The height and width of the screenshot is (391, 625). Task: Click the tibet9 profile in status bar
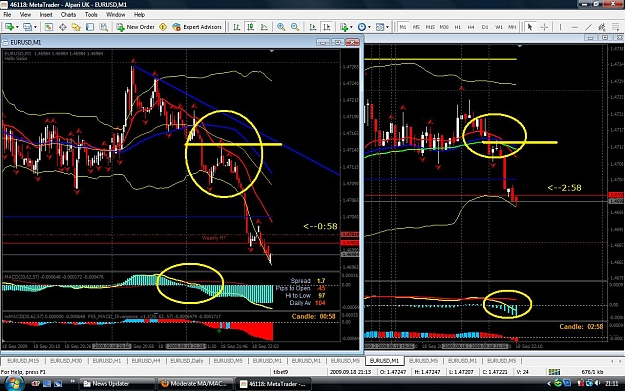pyautogui.click(x=280, y=372)
